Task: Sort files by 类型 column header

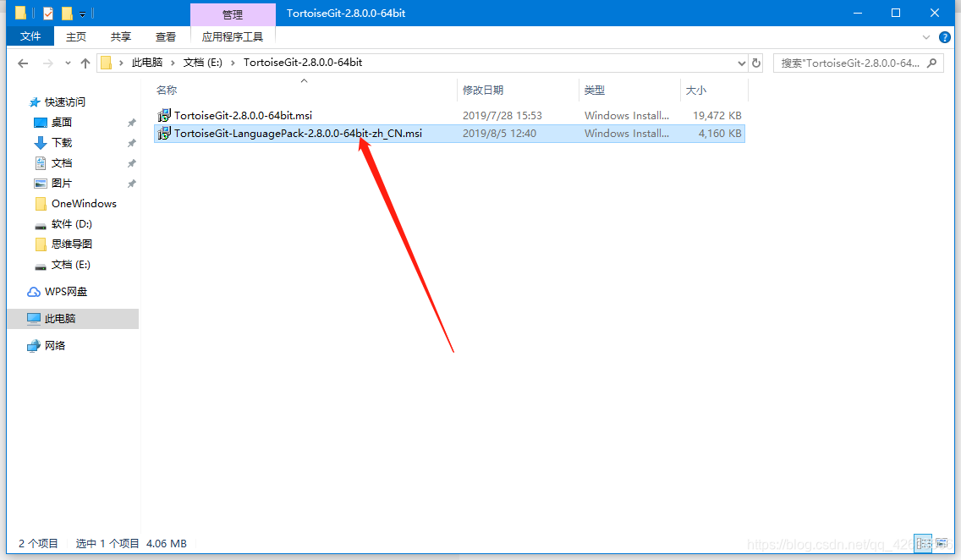Action: click(x=595, y=90)
